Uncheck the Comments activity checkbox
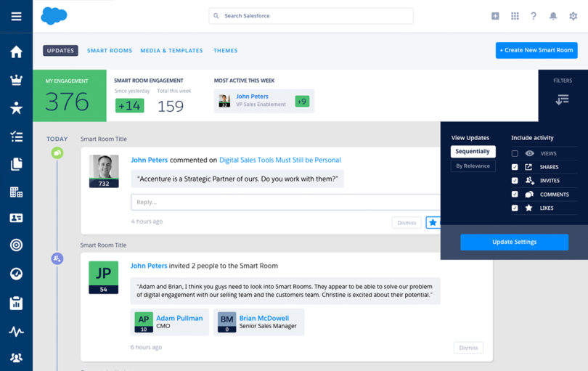This screenshot has height=371, width=588. (x=515, y=194)
